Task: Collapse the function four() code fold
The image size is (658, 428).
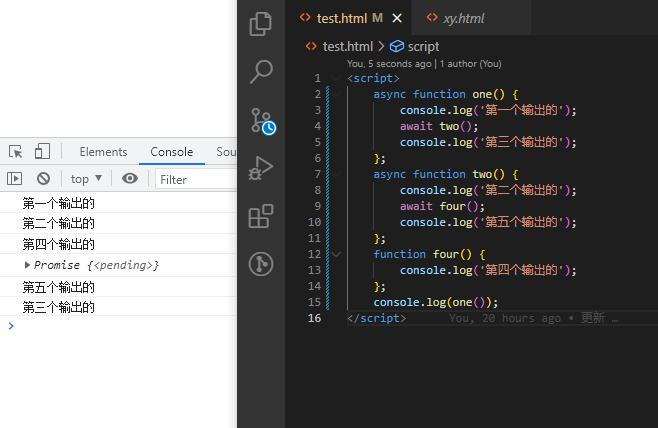Action: pyautogui.click(x=336, y=254)
